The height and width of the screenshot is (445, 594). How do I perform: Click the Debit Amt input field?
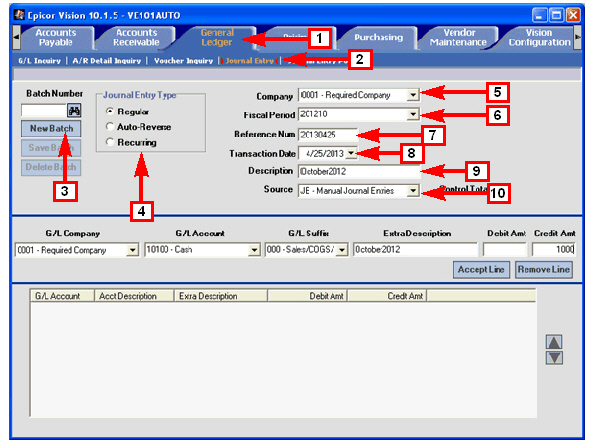pos(505,250)
